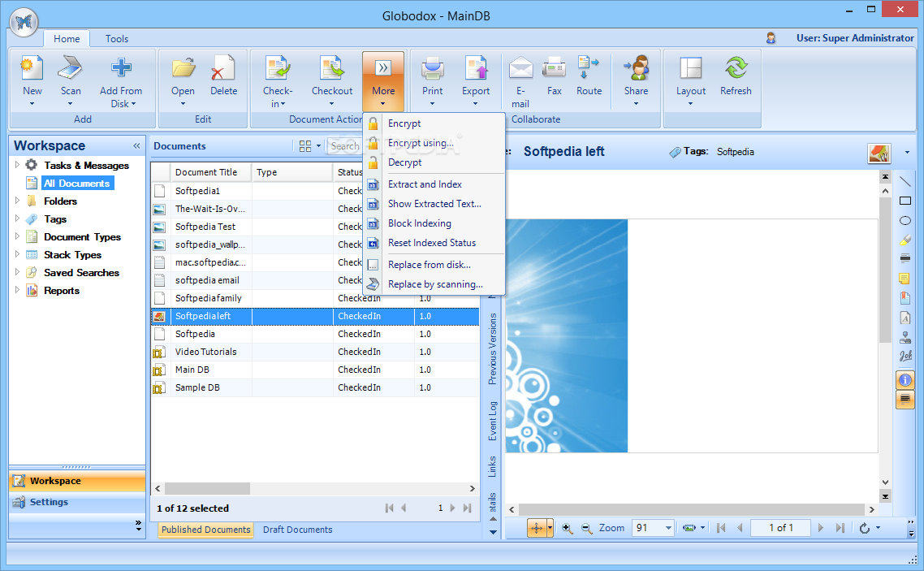Go to next page of preview
Screen dimensions: 924x571
point(821,528)
